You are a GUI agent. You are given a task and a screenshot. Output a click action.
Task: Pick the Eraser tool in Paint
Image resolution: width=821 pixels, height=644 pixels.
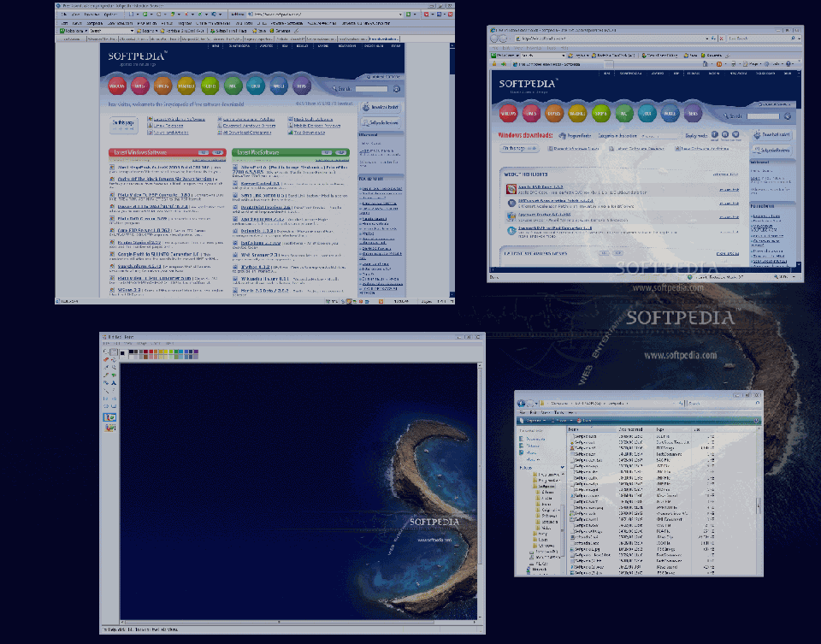106,360
